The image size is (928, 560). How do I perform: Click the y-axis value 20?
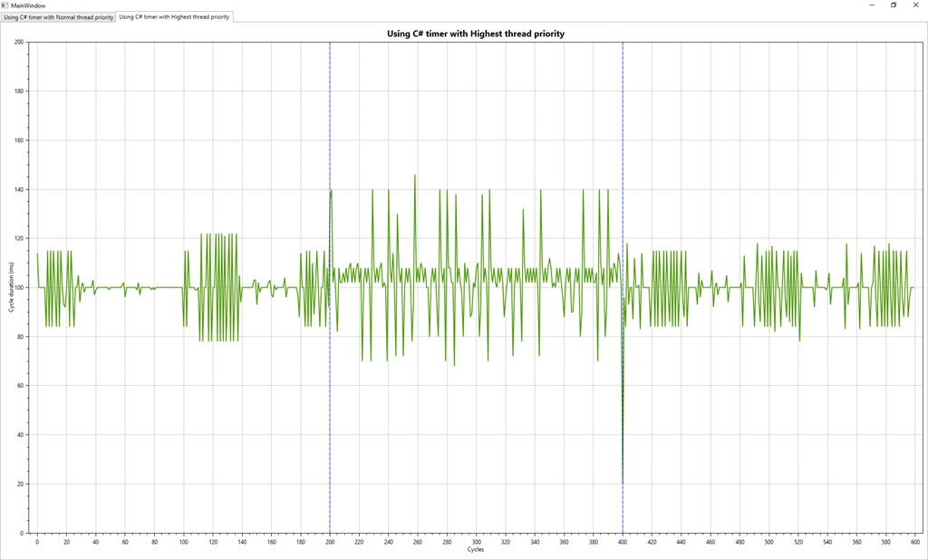[x=20, y=484]
